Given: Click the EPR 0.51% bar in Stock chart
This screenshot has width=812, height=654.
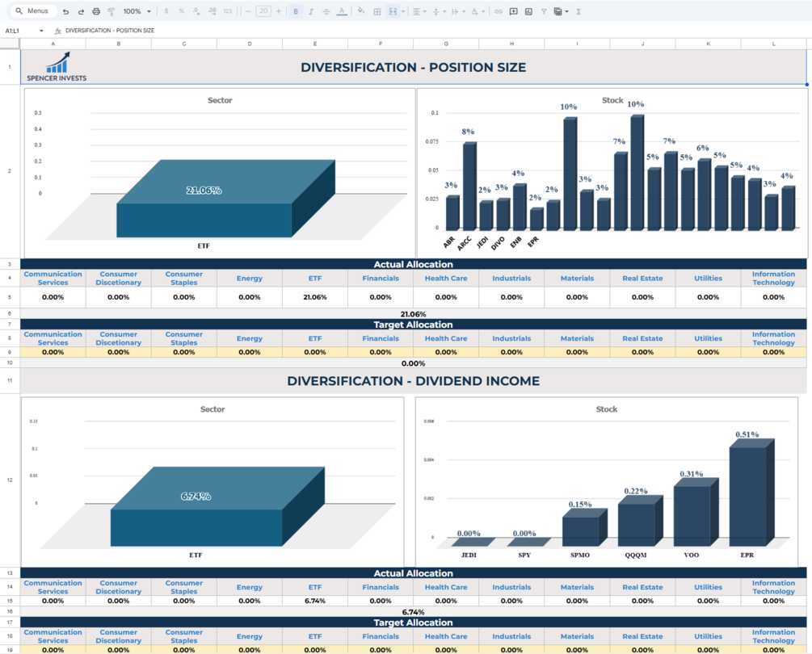Looking at the screenshot, I should pyautogui.click(x=751, y=493).
